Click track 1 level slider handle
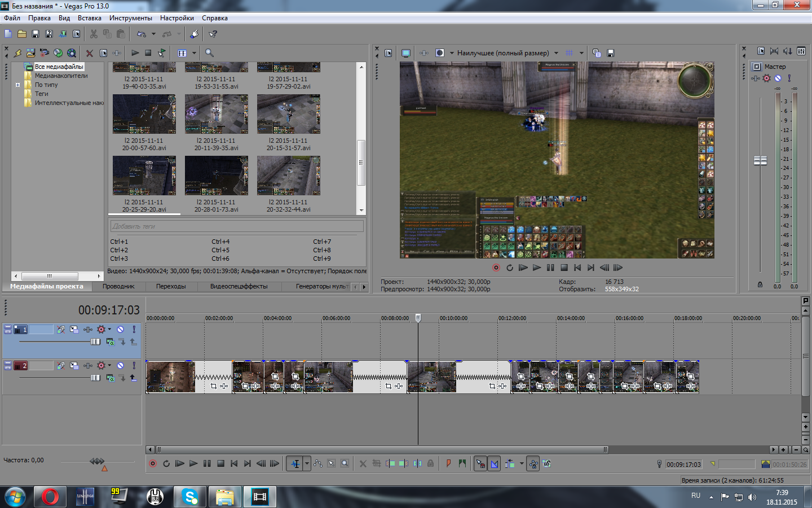Viewport: 812px width, 508px height. pos(95,341)
